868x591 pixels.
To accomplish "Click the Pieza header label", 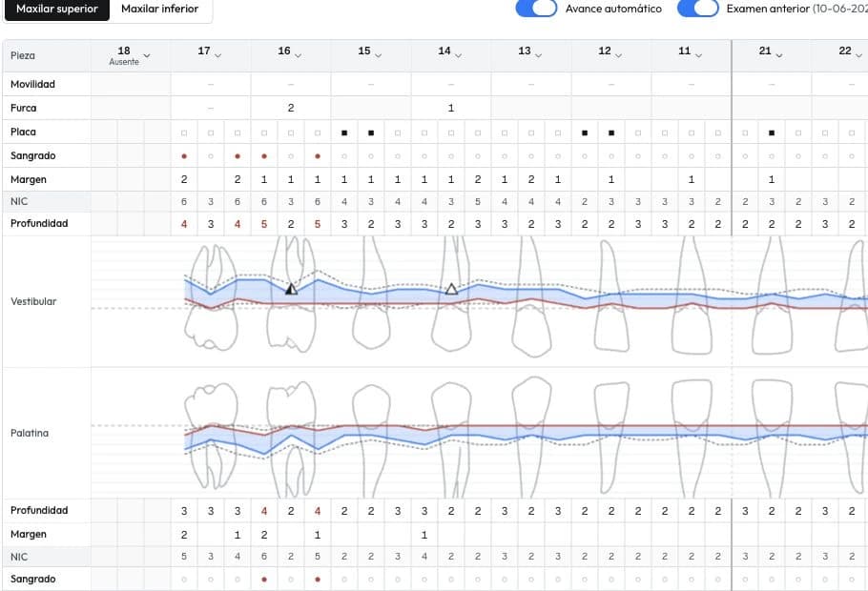I will 23,55.
